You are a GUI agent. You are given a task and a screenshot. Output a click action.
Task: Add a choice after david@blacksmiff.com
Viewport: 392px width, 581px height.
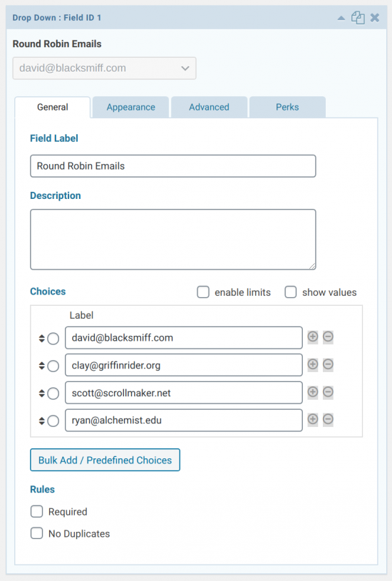[313, 336]
